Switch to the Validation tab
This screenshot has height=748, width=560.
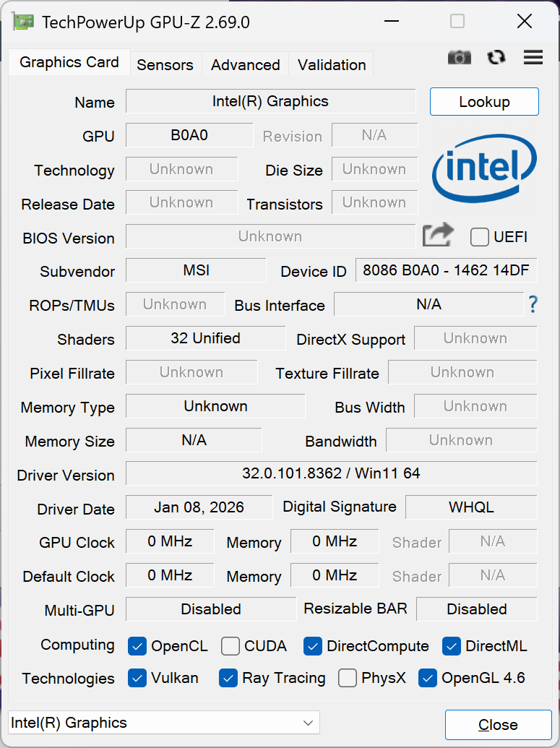[330, 64]
